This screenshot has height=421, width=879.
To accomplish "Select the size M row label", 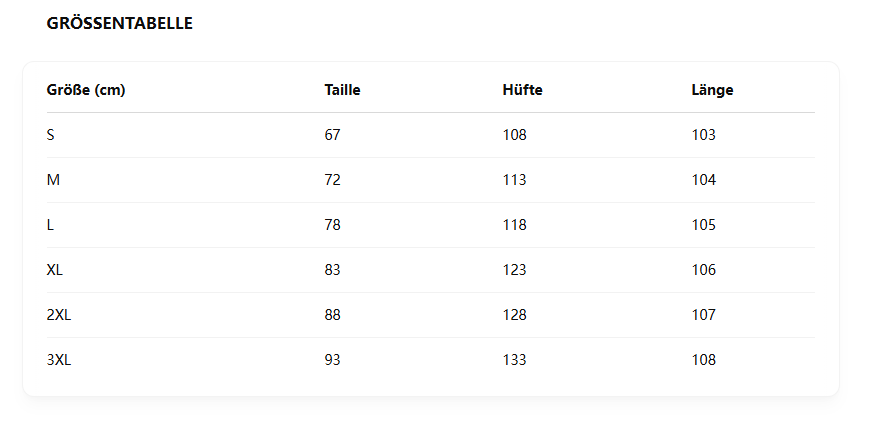I will tap(53, 180).
